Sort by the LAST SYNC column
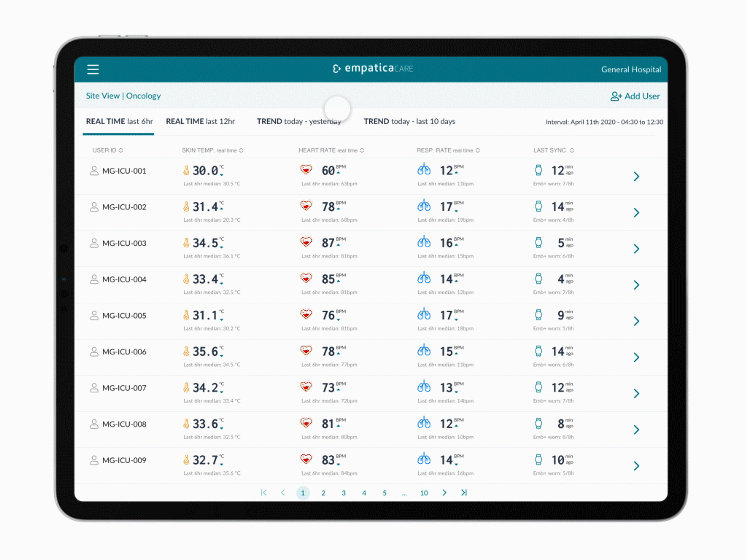This screenshot has height=560, width=747. pyautogui.click(x=553, y=150)
